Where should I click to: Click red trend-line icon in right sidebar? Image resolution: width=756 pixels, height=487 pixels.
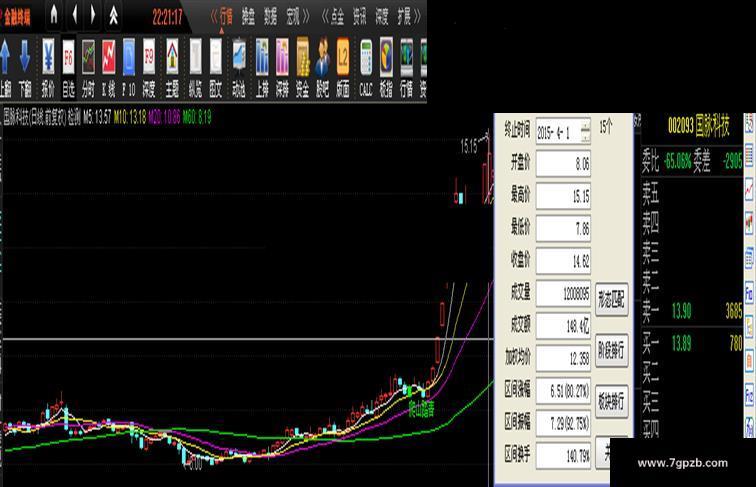point(750,188)
